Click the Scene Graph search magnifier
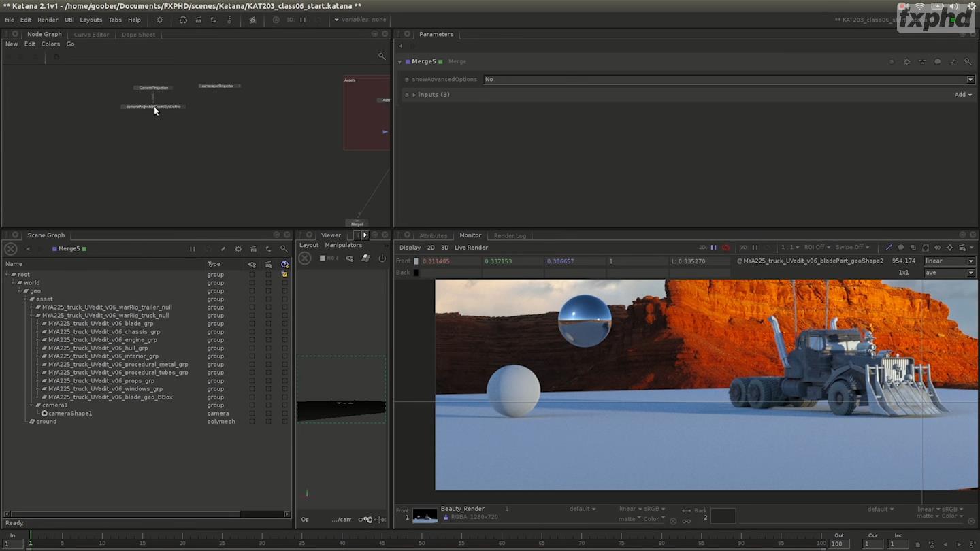Screen dimensions: 980x551 (284, 249)
